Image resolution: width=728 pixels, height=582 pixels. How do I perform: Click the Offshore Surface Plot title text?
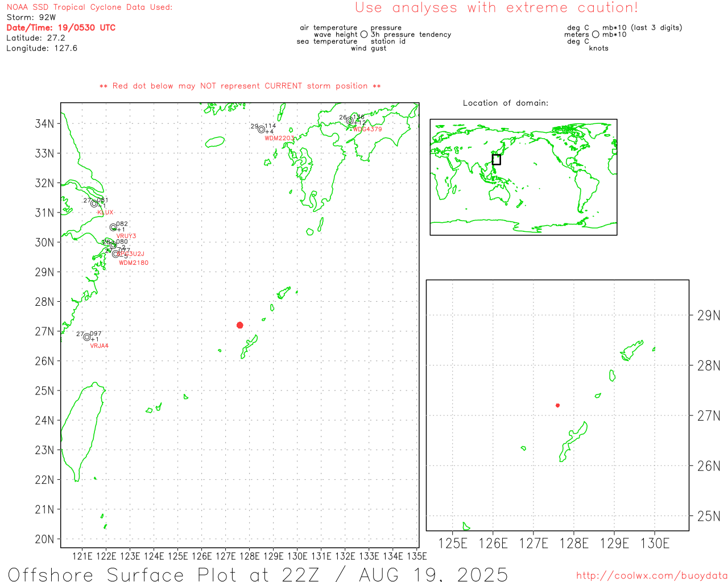coord(258,574)
